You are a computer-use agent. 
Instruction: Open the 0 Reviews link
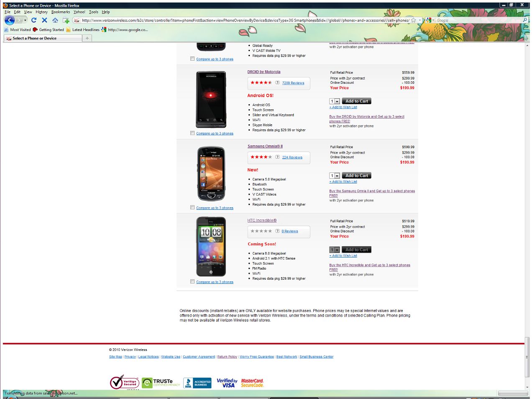pyautogui.click(x=290, y=231)
